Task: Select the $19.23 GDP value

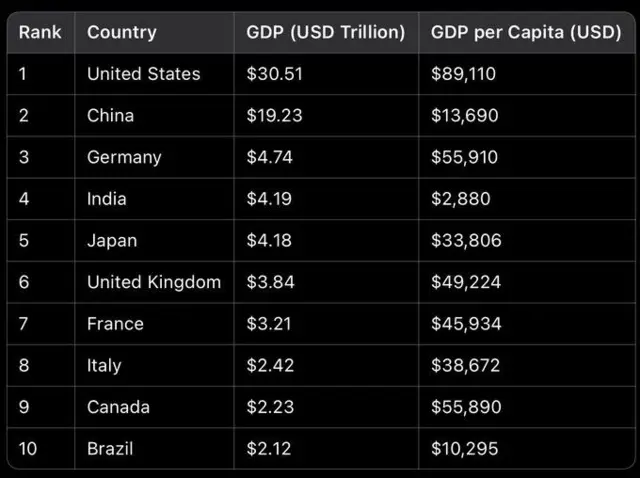Action: click(275, 115)
